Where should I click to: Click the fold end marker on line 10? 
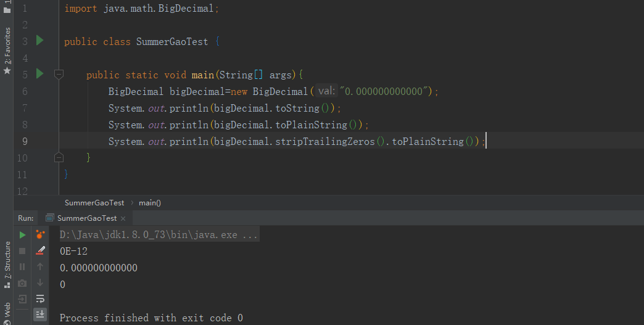tap(59, 158)
